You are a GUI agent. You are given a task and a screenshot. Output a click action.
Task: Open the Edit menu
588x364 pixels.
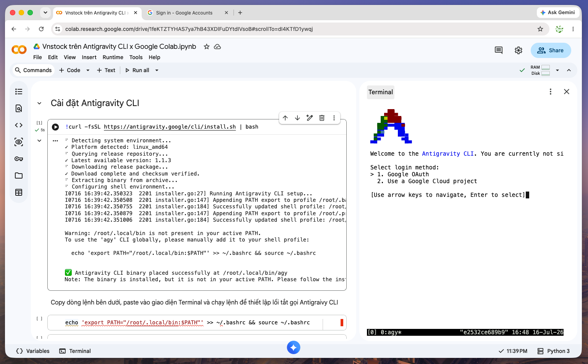(x=53, y=57)
